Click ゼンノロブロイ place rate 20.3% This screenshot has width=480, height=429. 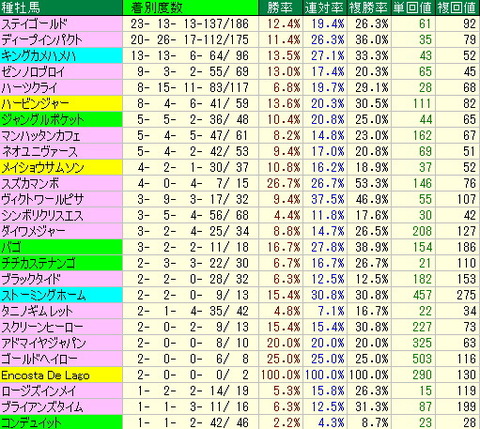point(372,72)
